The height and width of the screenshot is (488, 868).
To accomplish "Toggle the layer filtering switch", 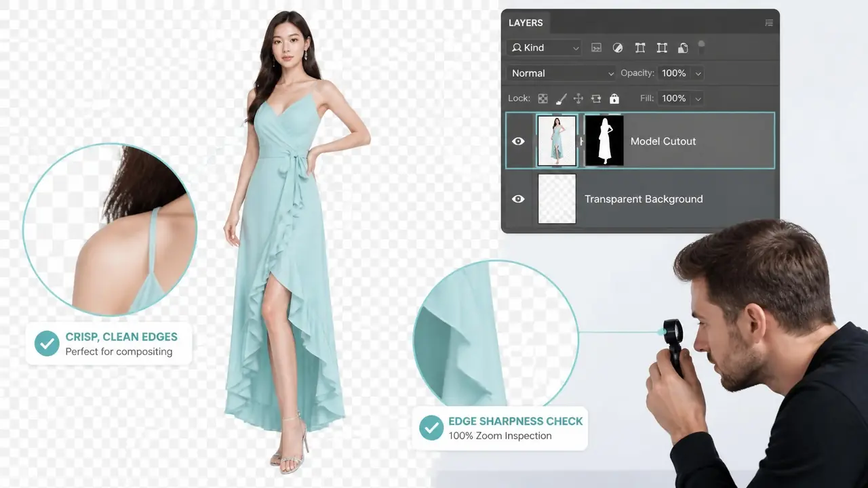I will point(702,47).
